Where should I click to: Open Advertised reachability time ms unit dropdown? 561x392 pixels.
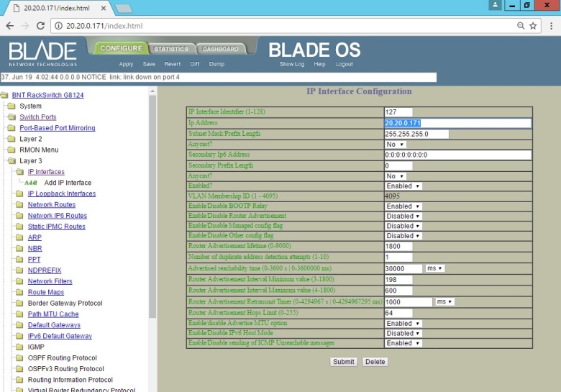tap(435, 268)
